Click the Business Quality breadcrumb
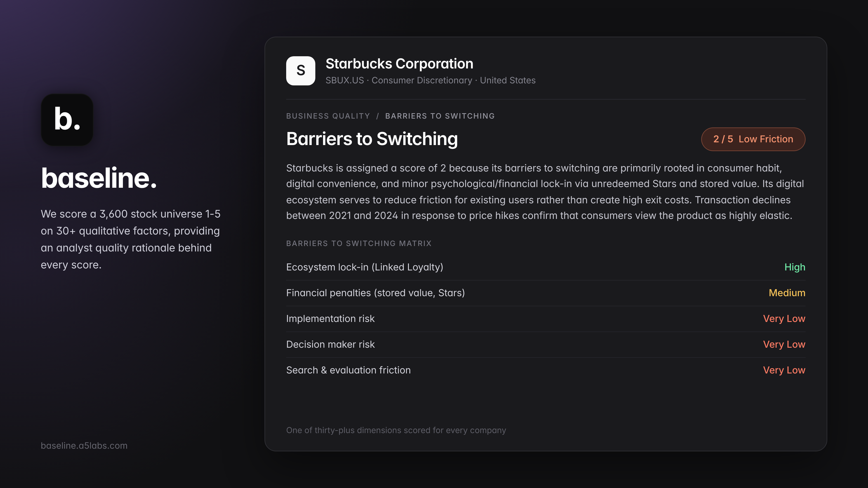 pyautogui.click(x=328, y=116)
